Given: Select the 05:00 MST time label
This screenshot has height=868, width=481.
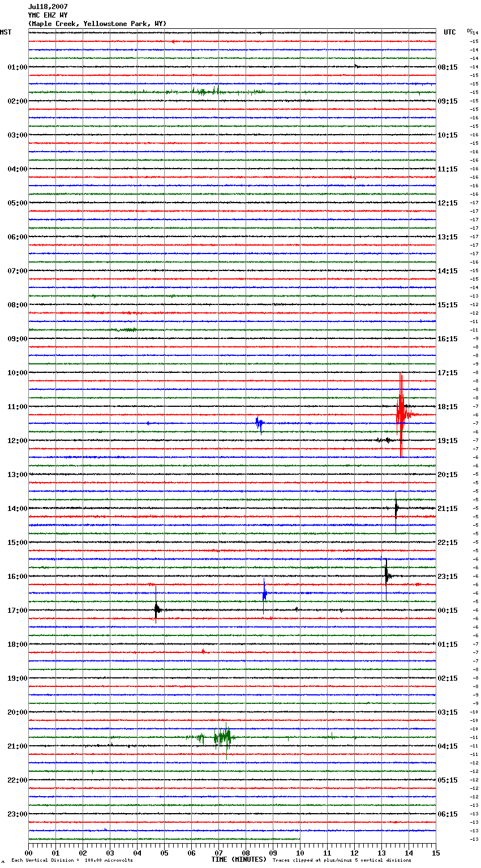Looking at the screenshot, I should 17,203.
